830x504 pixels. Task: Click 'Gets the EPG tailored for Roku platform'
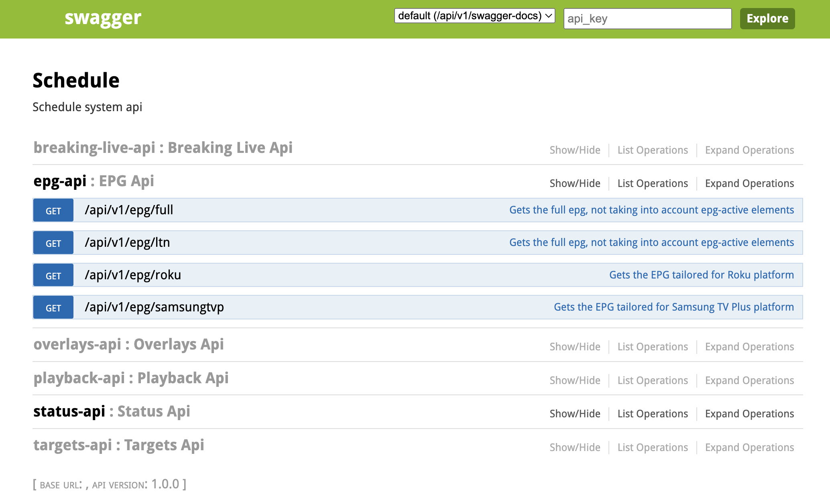pos(702,275)
